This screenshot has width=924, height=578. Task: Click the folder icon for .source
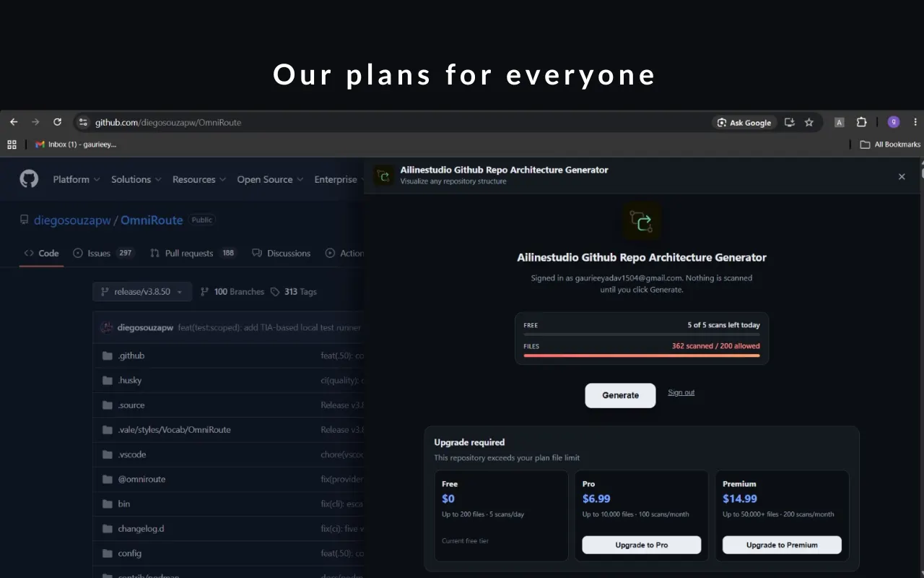coord(108,405)
